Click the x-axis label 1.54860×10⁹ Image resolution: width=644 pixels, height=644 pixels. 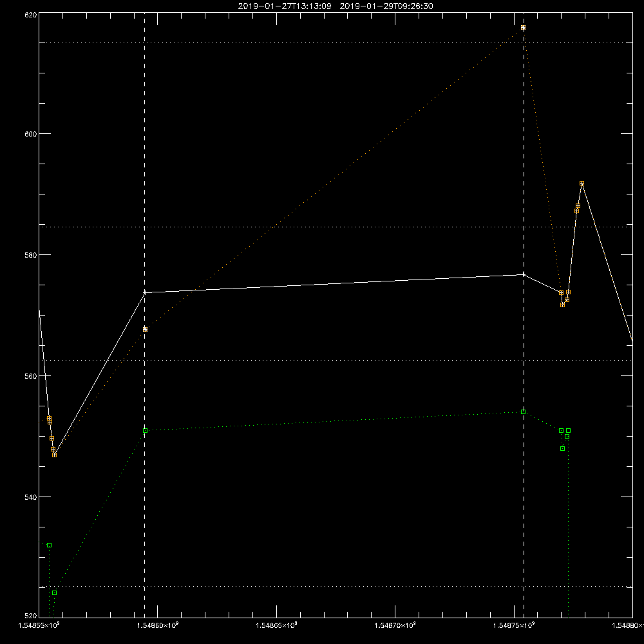158,625
